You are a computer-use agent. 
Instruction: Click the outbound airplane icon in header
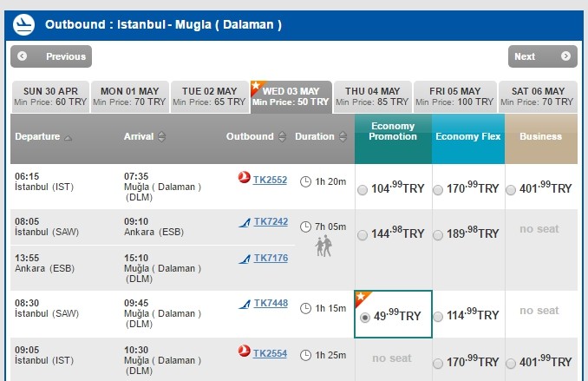[23, 24]
